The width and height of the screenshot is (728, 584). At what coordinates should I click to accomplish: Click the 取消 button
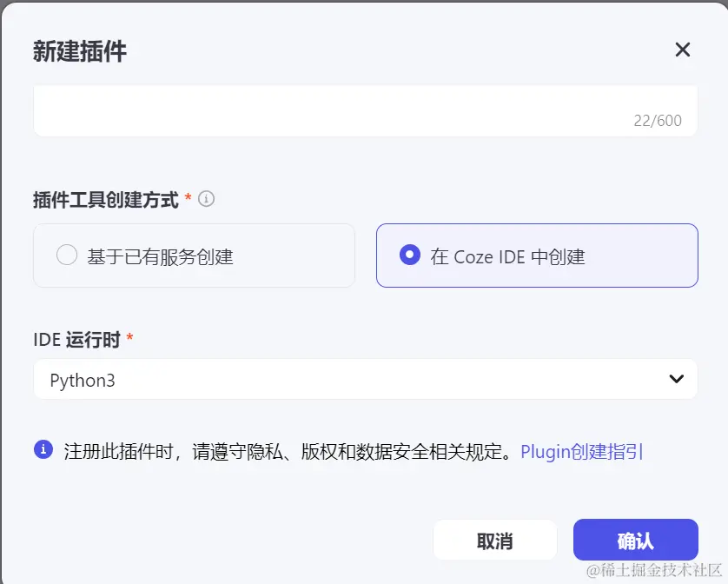coord(495,541)
